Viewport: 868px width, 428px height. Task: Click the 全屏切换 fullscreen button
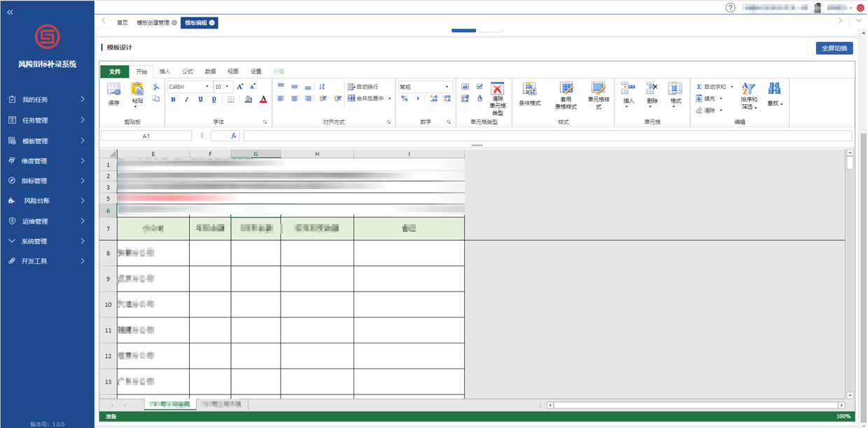tap(834, 48)
